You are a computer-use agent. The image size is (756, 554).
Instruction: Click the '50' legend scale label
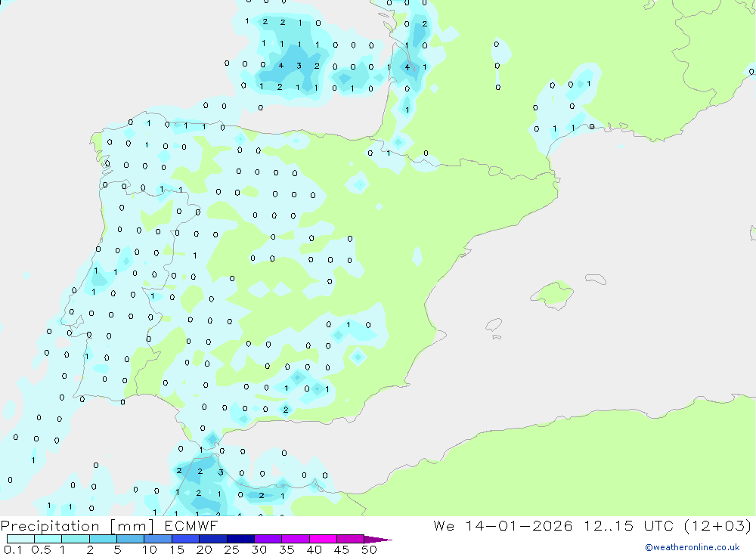coord(370,549)
